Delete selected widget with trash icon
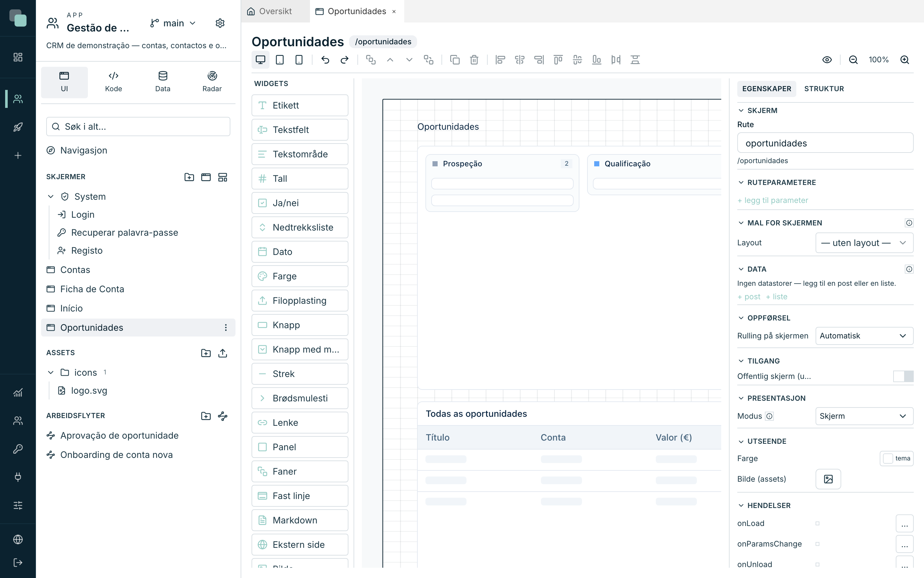The height and width of the screenshot is (578, 924). click(x=474, y=60)
